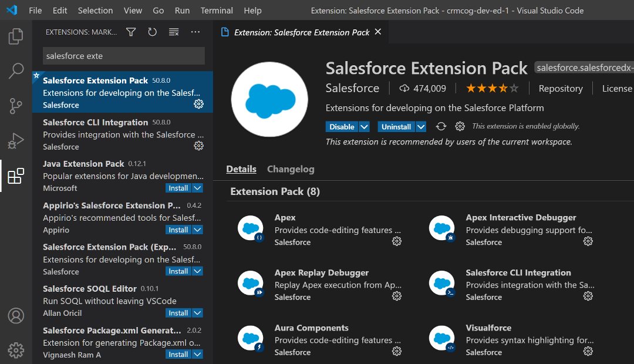Install Salesforce Extension Pack (Exp...)
The height and width of the screenshot is (364, 634).
[178, 271]
